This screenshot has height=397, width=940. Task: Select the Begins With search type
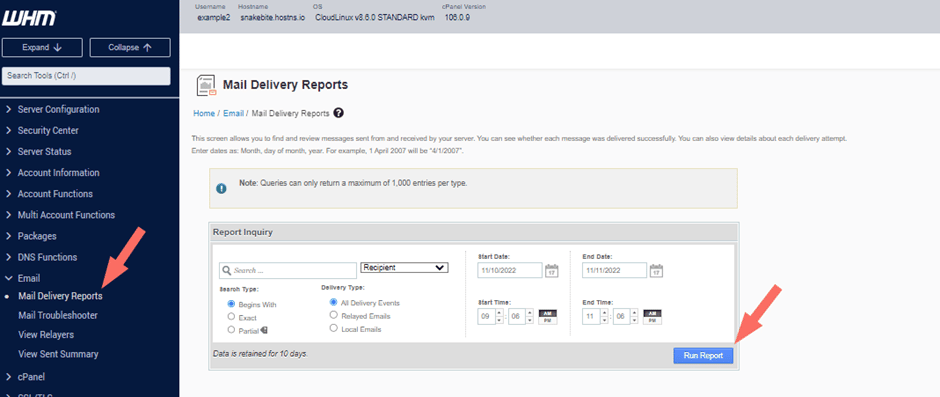click(231, 304)
